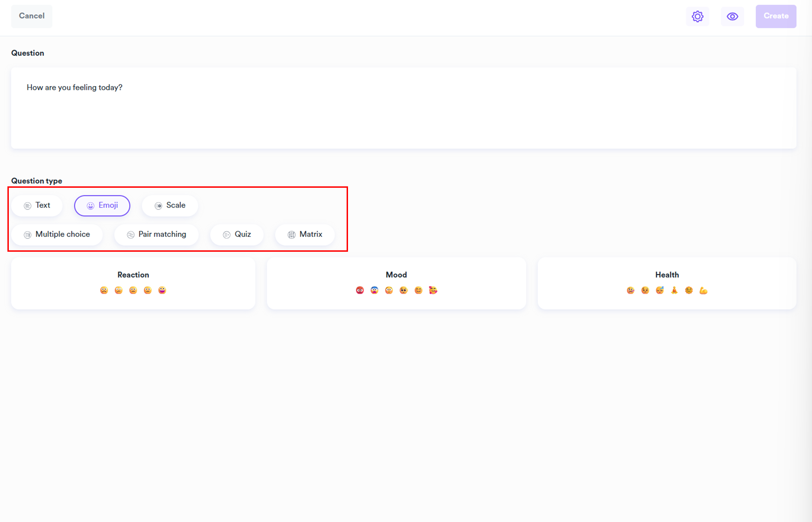The width and height of the screenshot is (812, 522).
Task: Click the tongue-out face in Reaction
Action: (x=162, y=290)
